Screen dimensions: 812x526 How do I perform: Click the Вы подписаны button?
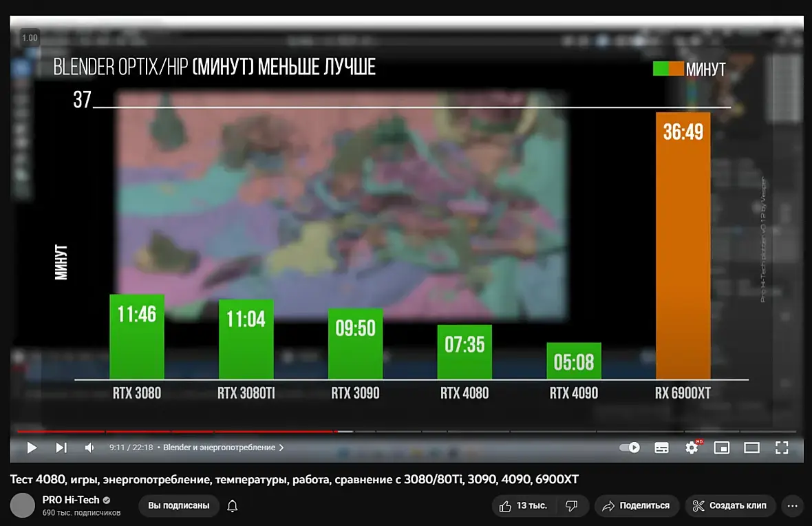pyautogui.click(x=179, y=506)
